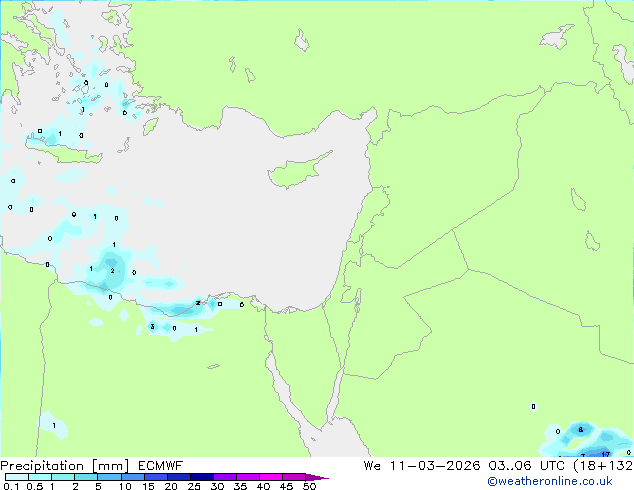This screenshot has height=490, width=634.
Task: Click the purple arrow at legend end
Action: 317,477
